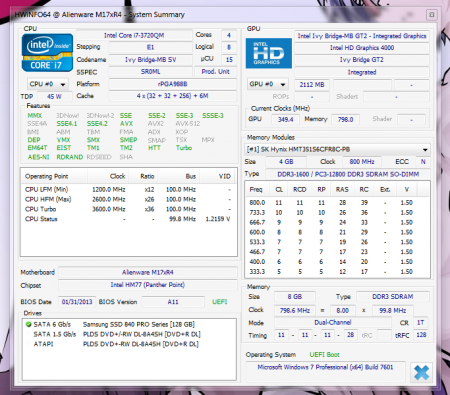Click the Prod. Unit field
Image resolution: width=450 pixels, height=395 pixels.
click(x=215, y=72)
